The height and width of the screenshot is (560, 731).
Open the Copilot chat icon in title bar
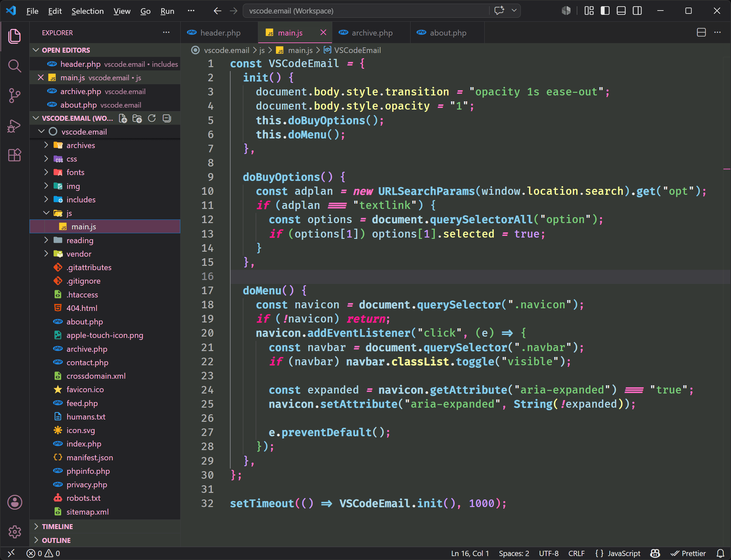point(499,11)
